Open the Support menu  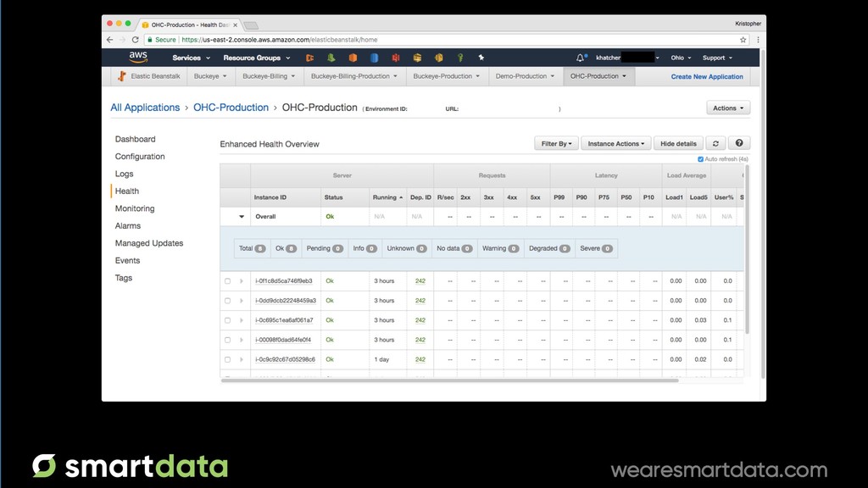717,58
